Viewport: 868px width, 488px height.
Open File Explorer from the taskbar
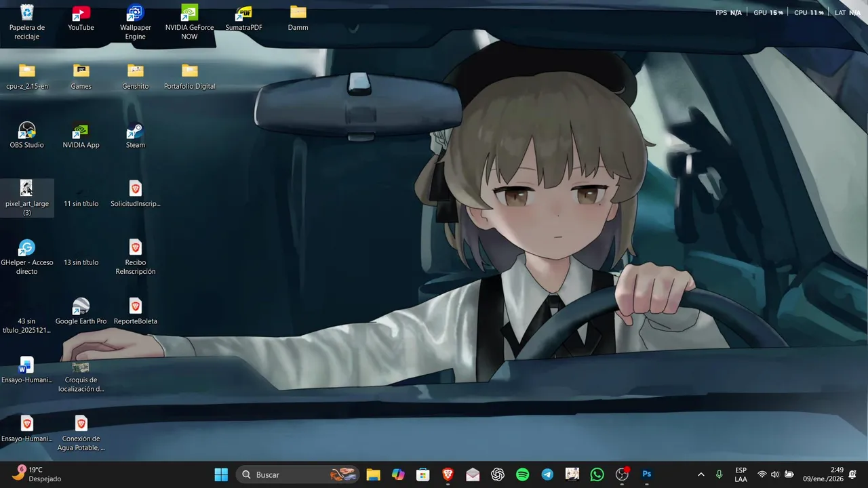click(x=373, y=474)
